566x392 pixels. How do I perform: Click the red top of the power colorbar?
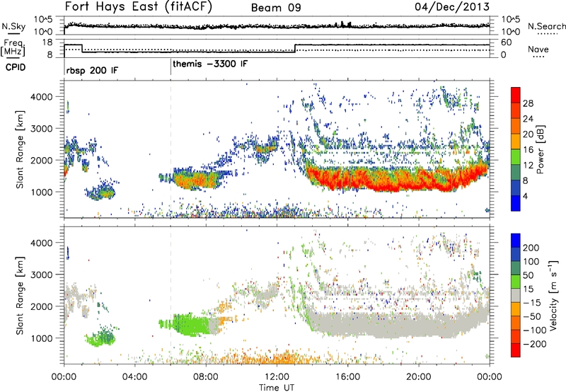(x=516, y=95)
